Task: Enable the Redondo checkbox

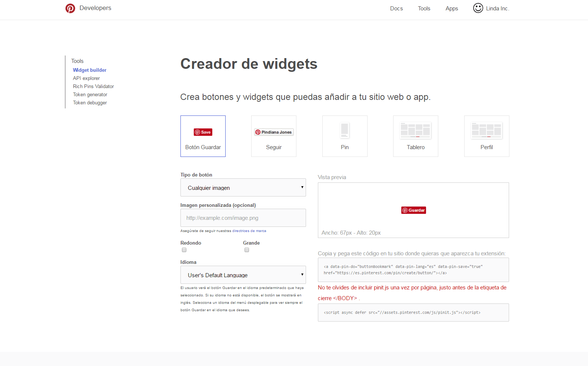Action: [x=184, y=250]
